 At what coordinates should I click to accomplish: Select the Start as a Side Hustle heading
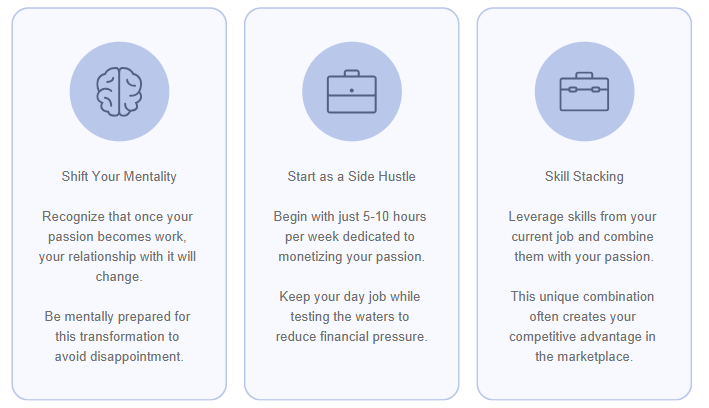click(x=351, y=177)
